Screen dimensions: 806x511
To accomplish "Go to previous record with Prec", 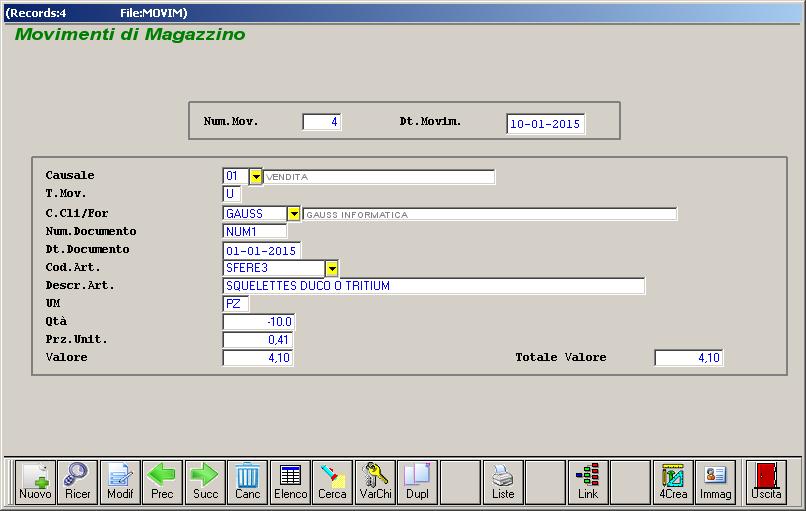I will [x=162, y=482].
